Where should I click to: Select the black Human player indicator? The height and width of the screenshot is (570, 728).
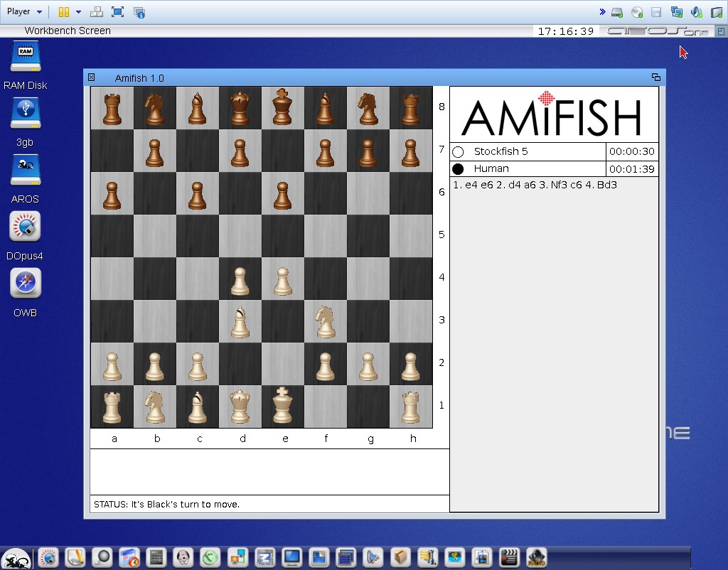(458, 169)
